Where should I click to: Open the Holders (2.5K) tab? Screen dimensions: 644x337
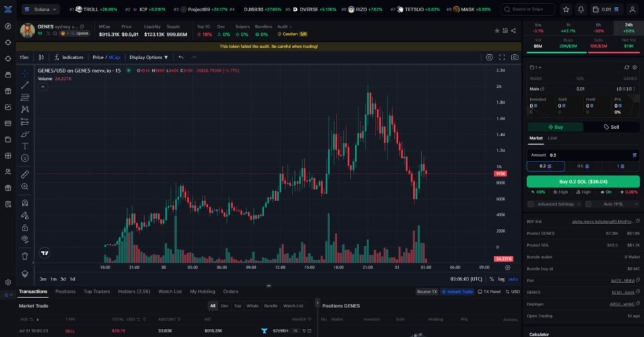[134, 292]
